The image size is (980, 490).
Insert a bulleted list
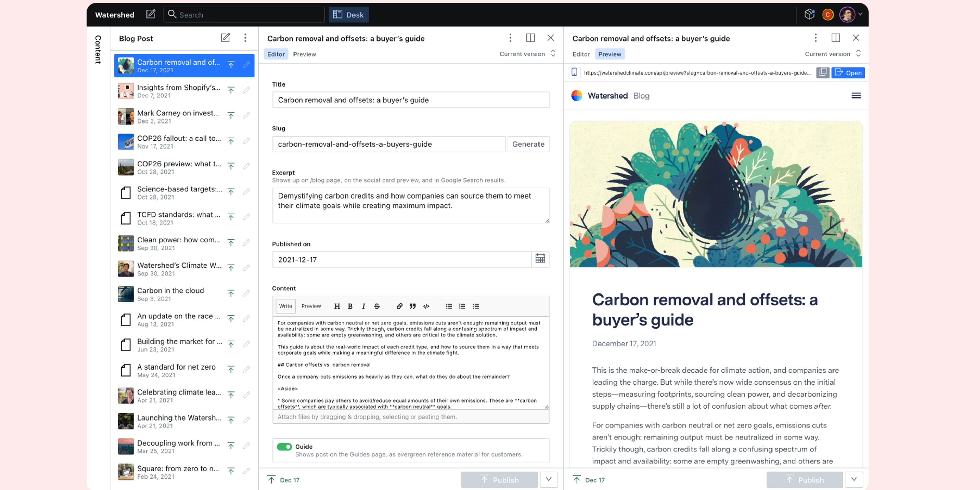point(449,306)
